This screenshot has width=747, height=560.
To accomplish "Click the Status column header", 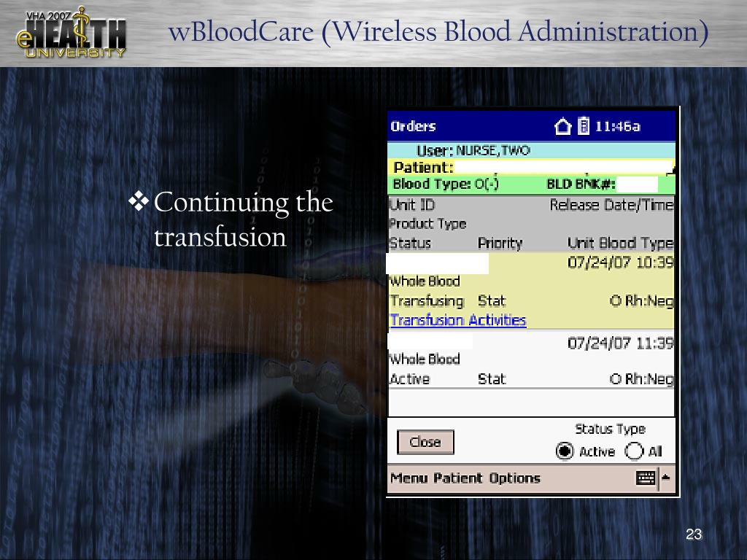I will point(410,244).
